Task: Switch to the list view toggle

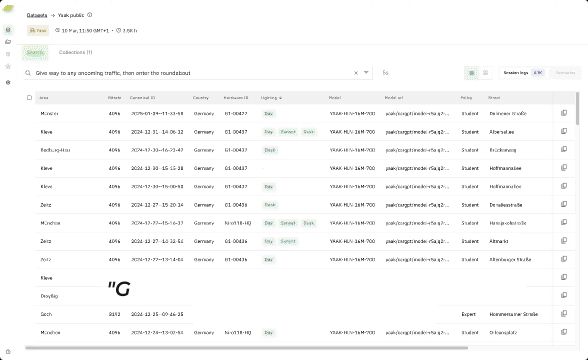Action: [x=485, y=73]
